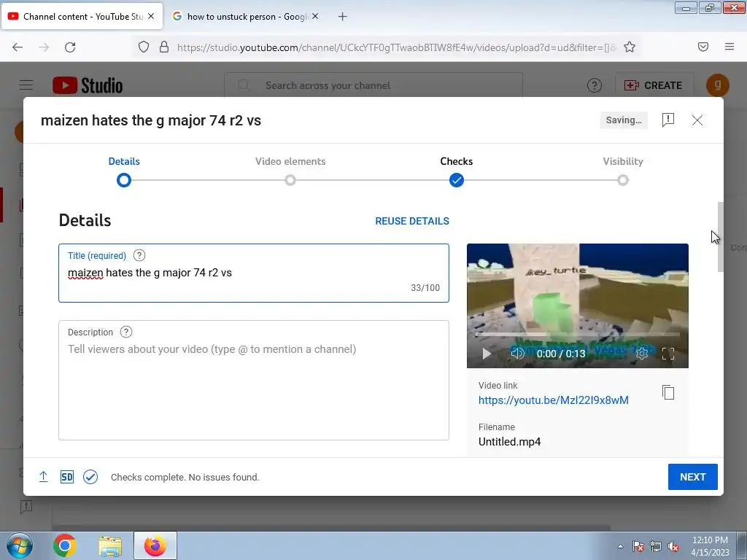Screen dimensions: 747x560
Task: Show hidden system tray icons
Action: pyautogui.click(x=620, y=547)
